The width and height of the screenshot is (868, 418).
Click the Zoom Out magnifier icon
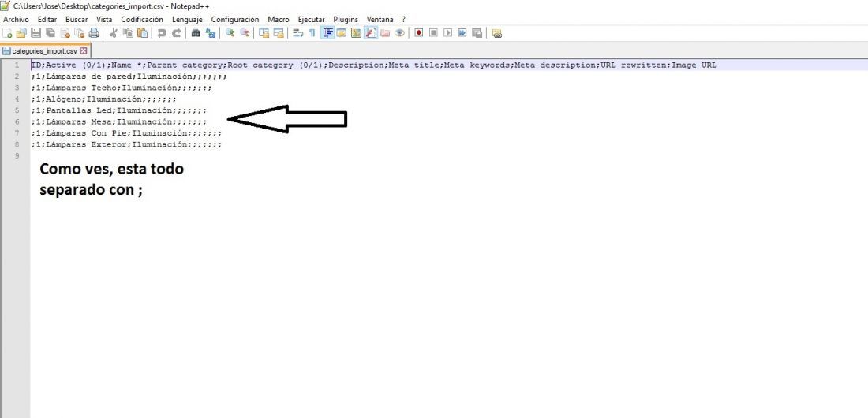coord(244,33)
